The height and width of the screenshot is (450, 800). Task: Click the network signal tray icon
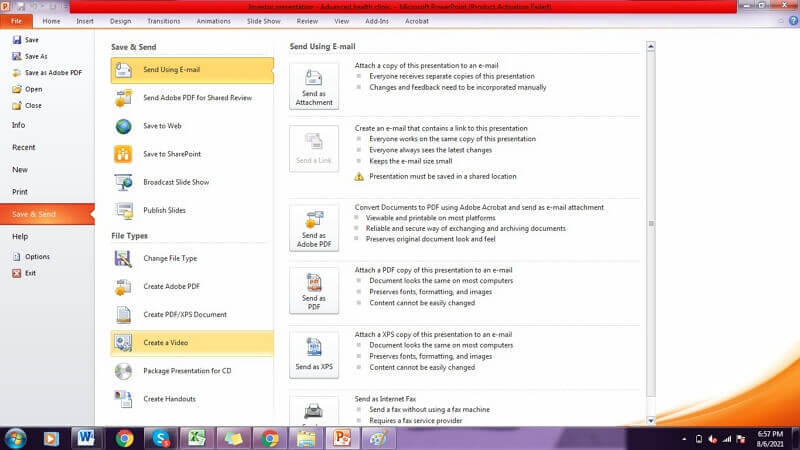[x=727, y=439]
